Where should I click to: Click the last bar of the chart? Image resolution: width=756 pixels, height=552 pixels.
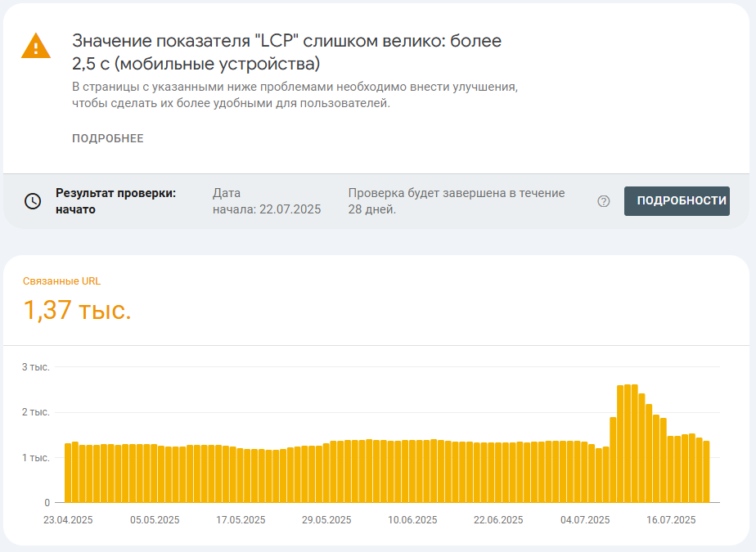pos(706,472)
